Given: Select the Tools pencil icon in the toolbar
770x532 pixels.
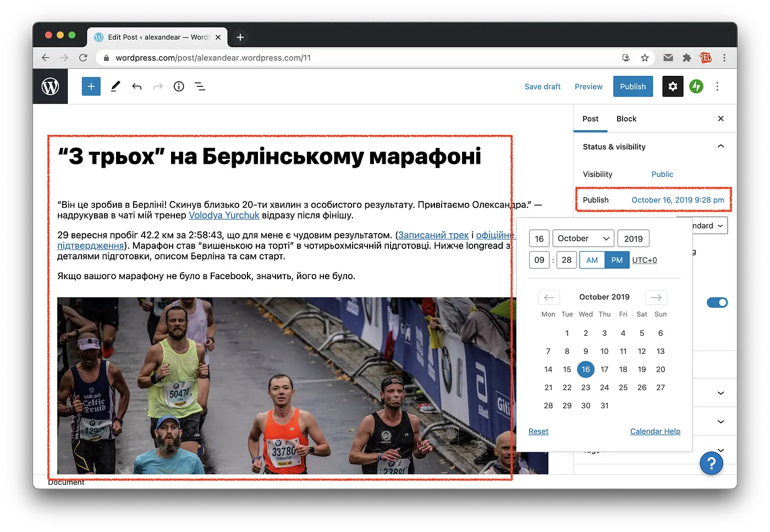Looking at the screenshot, I should [115, 86].
